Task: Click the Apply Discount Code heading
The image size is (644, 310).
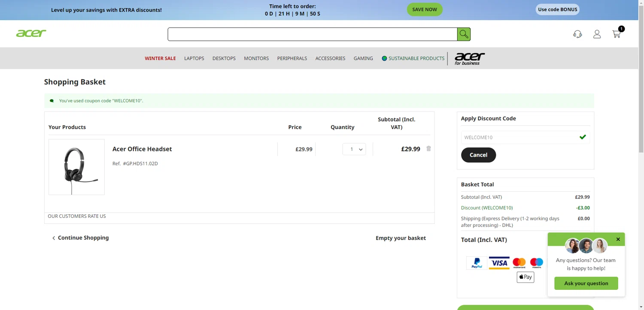Action: click(489, 118)
